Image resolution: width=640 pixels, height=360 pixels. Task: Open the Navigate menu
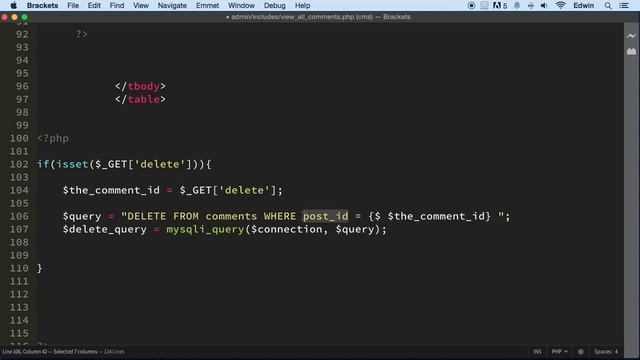tap(172, 5)
